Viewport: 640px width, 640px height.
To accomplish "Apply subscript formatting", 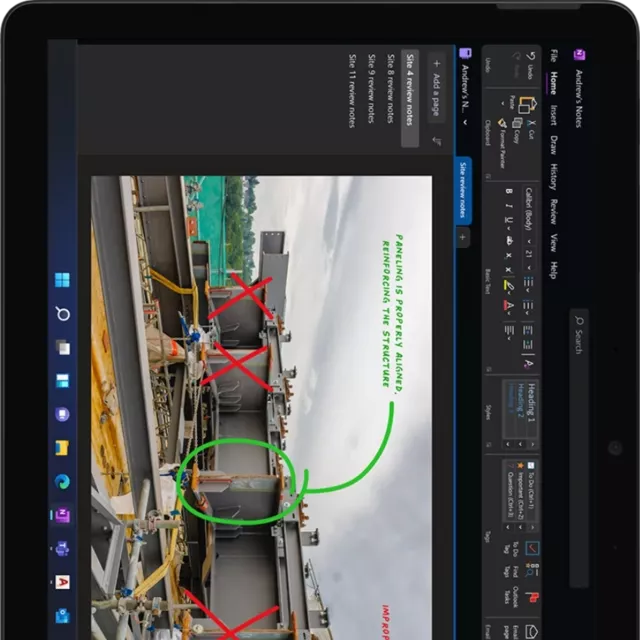I will coord(509,256).
